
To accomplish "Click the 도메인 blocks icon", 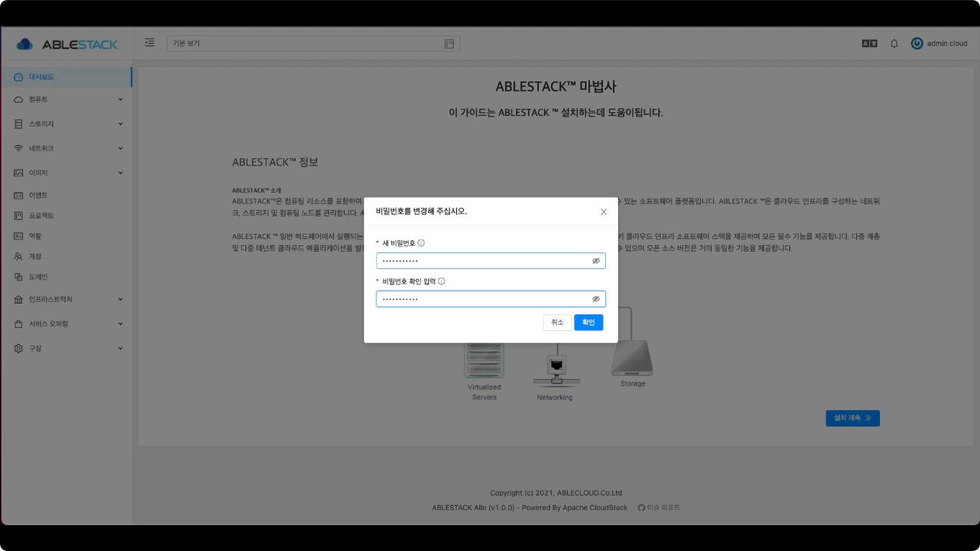I will point(19,277).
